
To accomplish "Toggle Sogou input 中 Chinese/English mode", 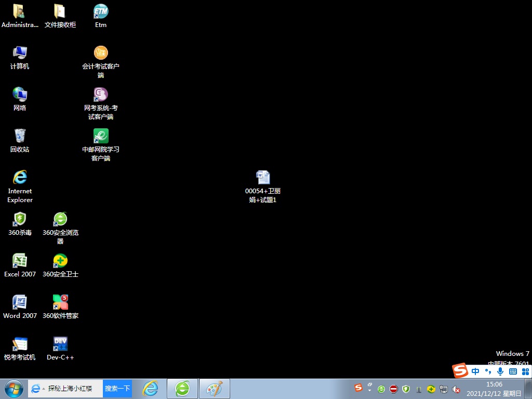I will [475, 371].
